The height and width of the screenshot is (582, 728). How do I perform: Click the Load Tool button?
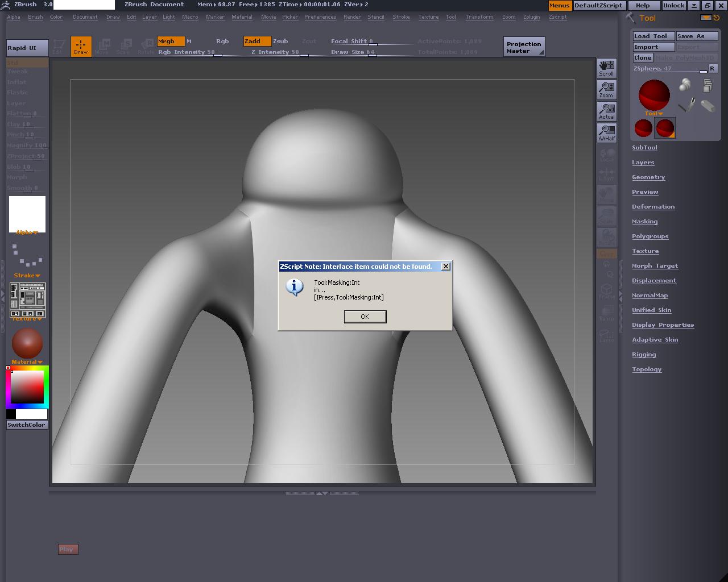tap(653, 36)
